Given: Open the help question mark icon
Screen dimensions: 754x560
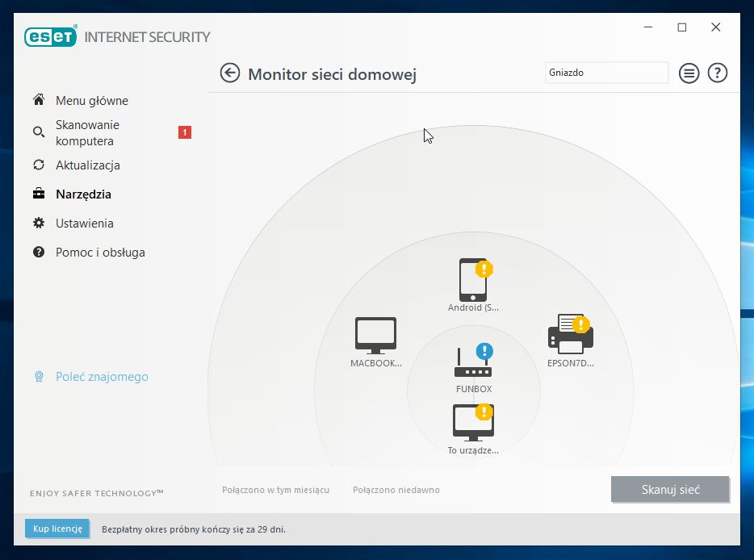Looking at the screenshot, I should (717, 73).
